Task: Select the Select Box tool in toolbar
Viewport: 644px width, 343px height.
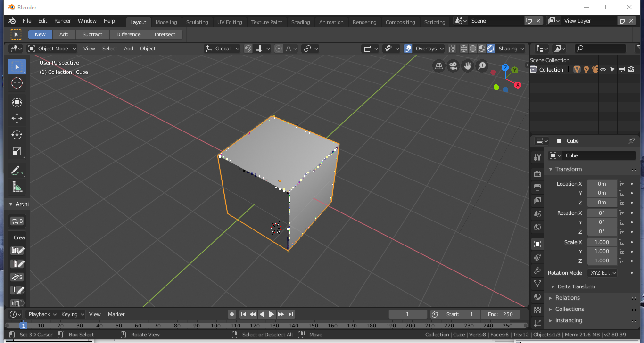Action: [17, 66]
